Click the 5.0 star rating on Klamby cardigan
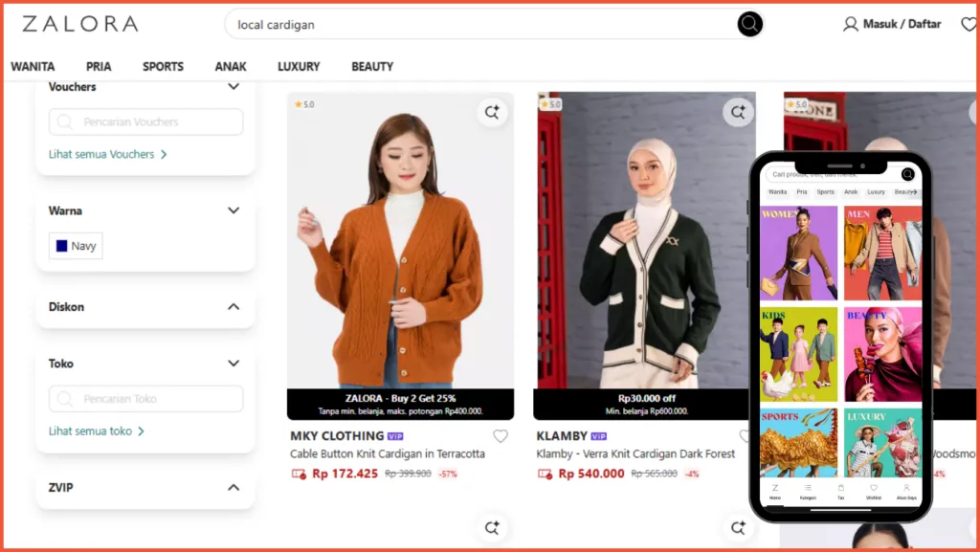The image size is (980, 552). point(550,104)
